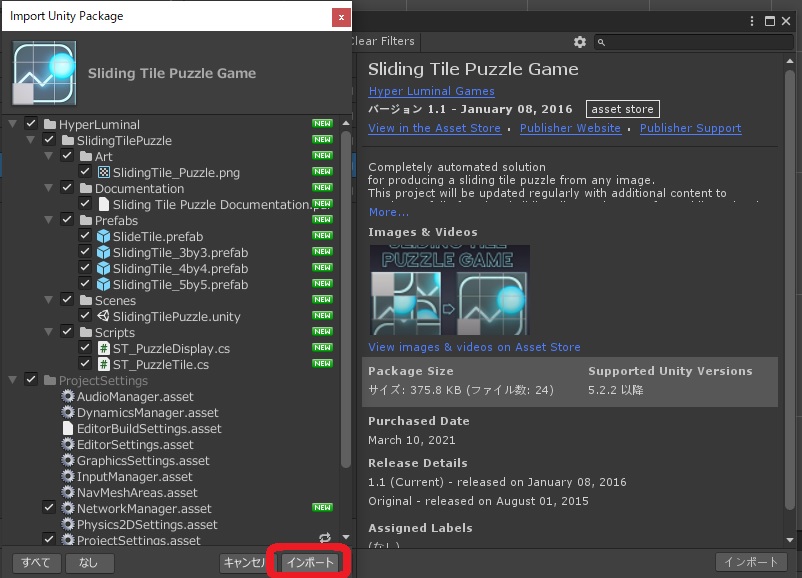802x578 pixels.
Task: Click the SlidingTile_5by5.prefab cube icon
Action: [103, 284]
